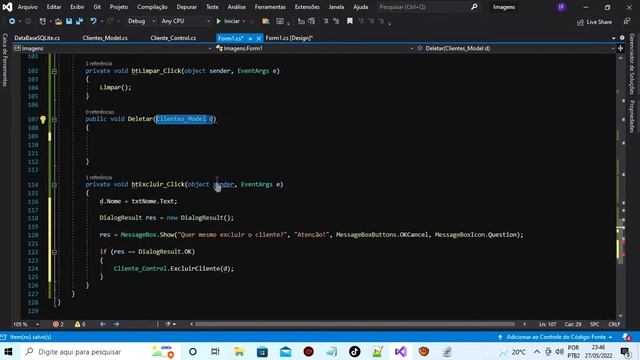Open the Deletar member dropdown
Viewport: 640px width, 360px height.
[516, 48]
